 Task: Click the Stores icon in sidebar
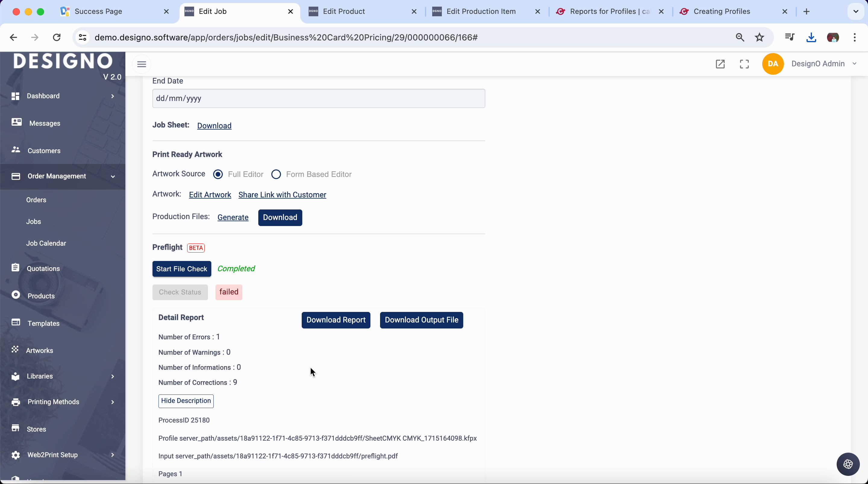[15, 428]
